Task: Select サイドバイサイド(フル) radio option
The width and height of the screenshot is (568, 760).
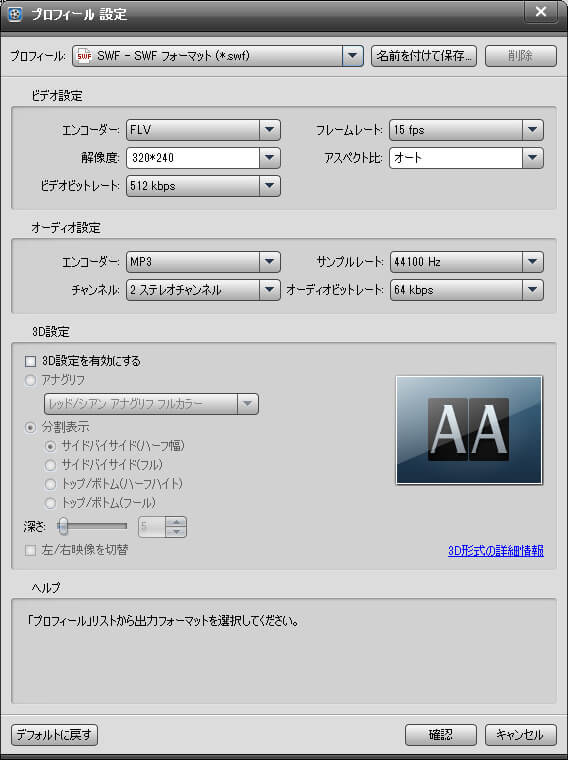Action: coord(50,465)
